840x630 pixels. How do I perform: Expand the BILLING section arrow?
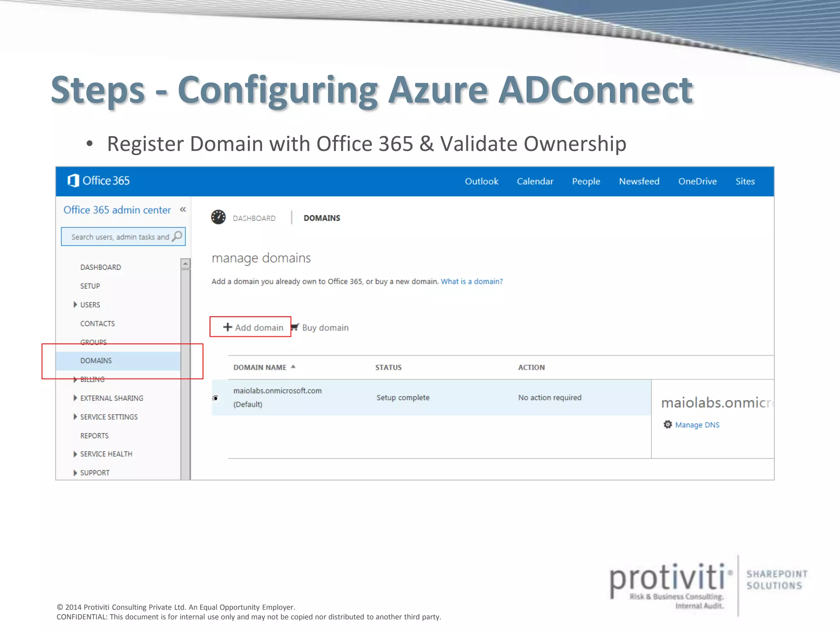75,379
